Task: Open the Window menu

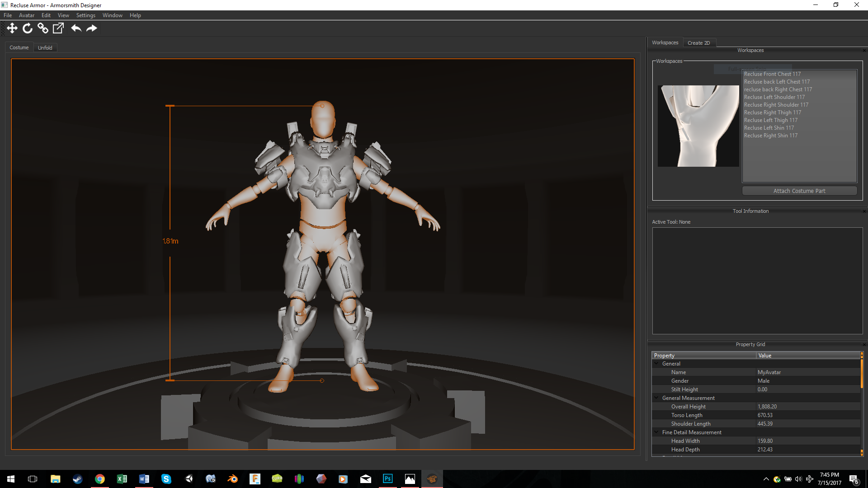Action: [113, 15]
